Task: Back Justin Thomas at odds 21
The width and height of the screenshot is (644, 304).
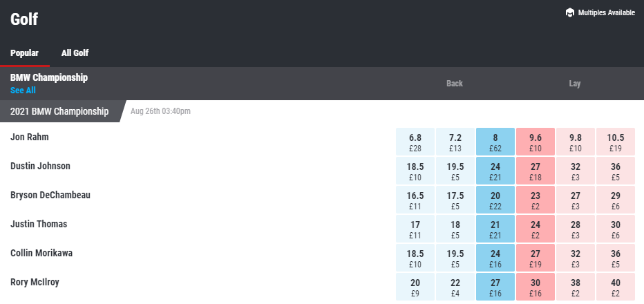Action: [x=495, y=229]
